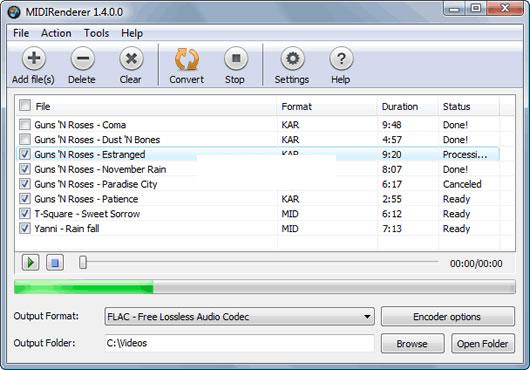Open the Action menu

pos(56,33)
